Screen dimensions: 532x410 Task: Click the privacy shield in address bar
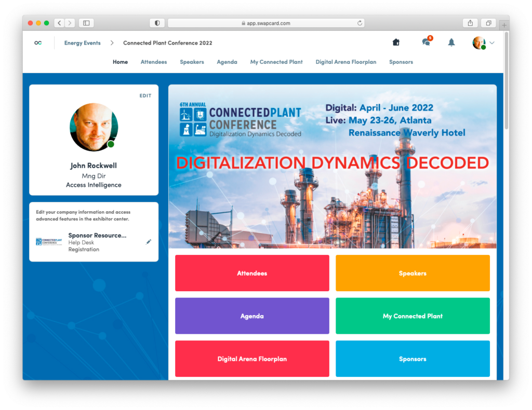157,23
